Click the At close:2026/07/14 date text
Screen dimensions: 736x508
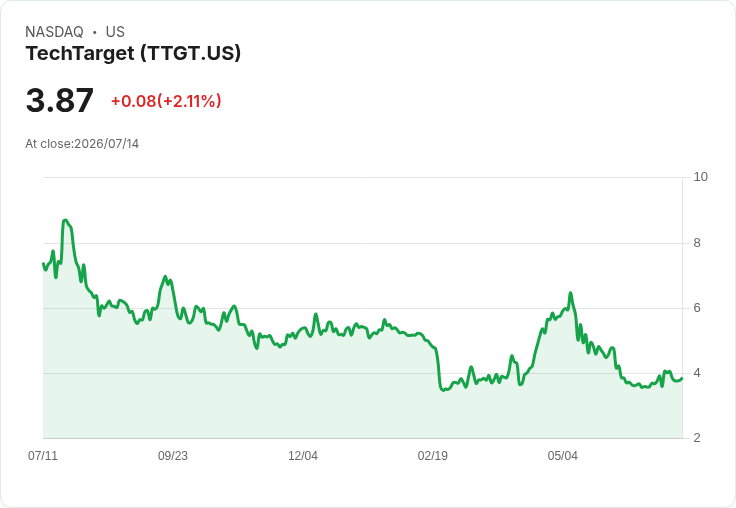[82, 144]
